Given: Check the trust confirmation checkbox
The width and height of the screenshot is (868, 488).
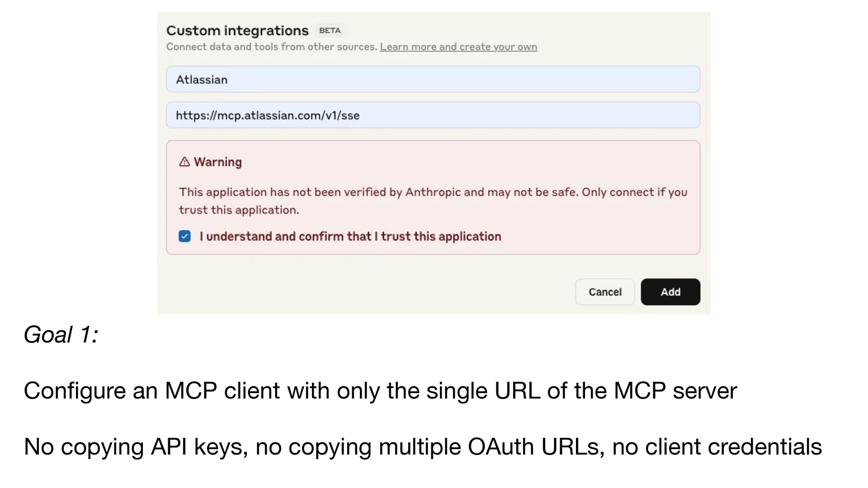Looking at the screenshot, I should tap(184, 236).
